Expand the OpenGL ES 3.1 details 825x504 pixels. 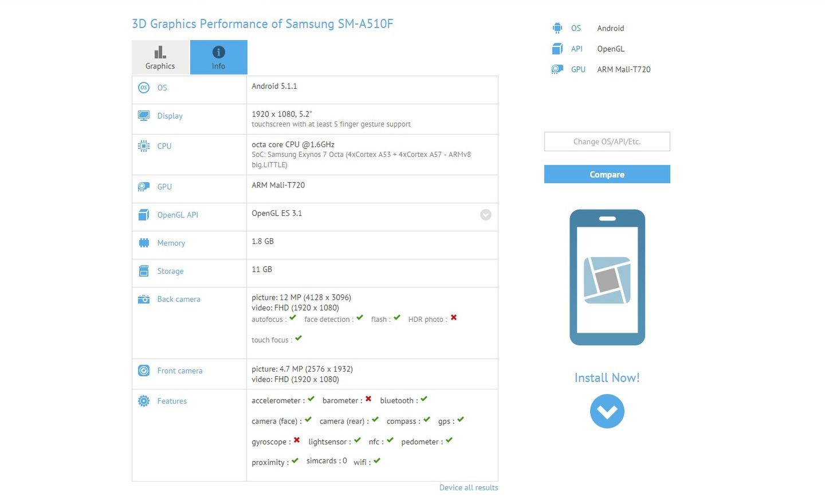(486, 215)
